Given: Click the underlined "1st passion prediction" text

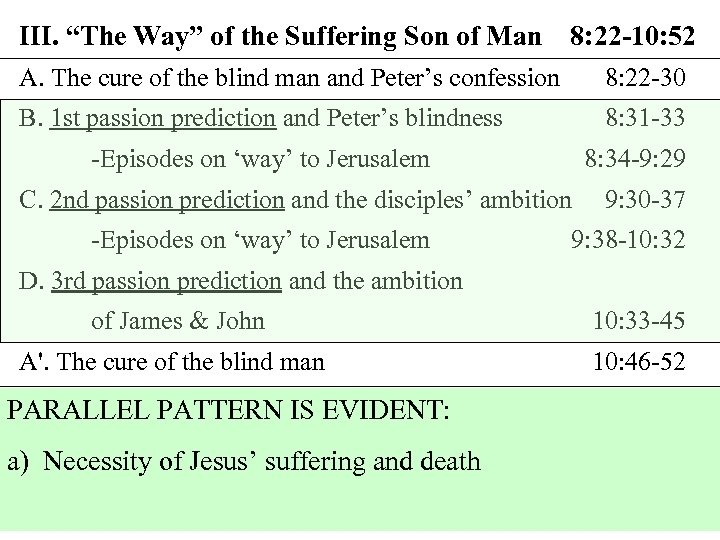Looking at the screenshot, I should click(x=163, y=118).
